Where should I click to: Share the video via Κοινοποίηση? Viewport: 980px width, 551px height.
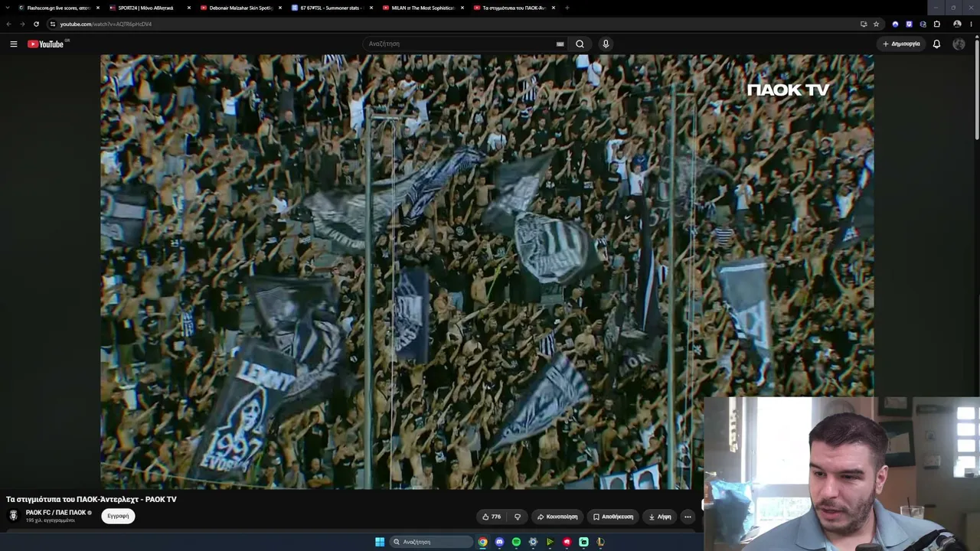point(557,517)
